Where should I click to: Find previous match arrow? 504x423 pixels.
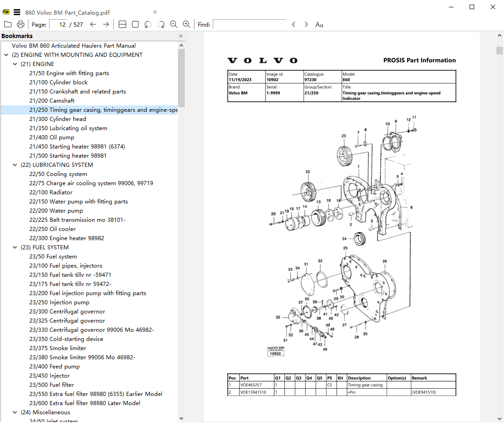click(x=294, y=24)
